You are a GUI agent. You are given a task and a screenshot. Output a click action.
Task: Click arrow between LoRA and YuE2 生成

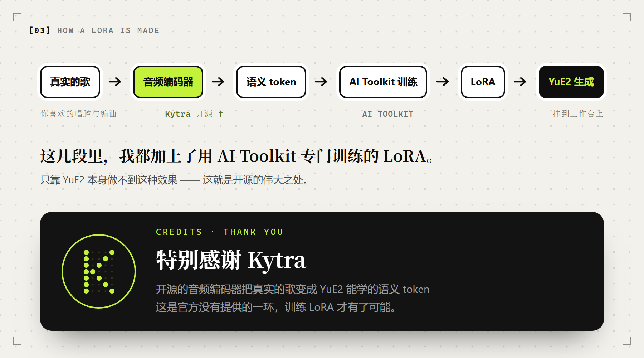pyautogui.click(x=520, y=82)
